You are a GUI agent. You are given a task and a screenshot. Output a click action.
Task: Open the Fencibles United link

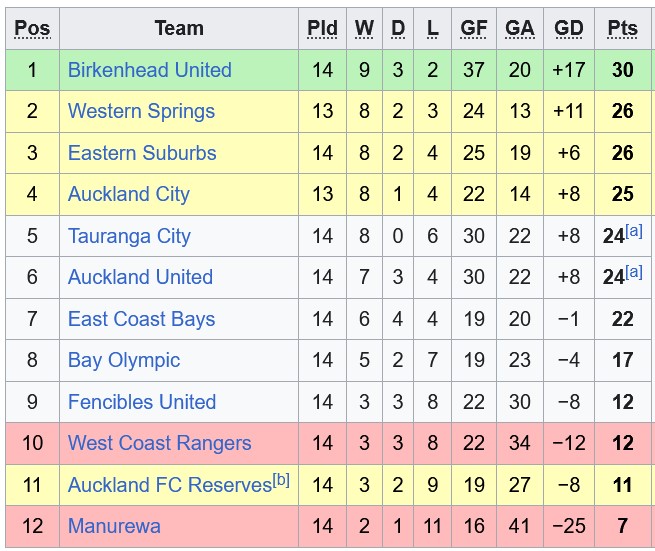click(x=142, y=402)
